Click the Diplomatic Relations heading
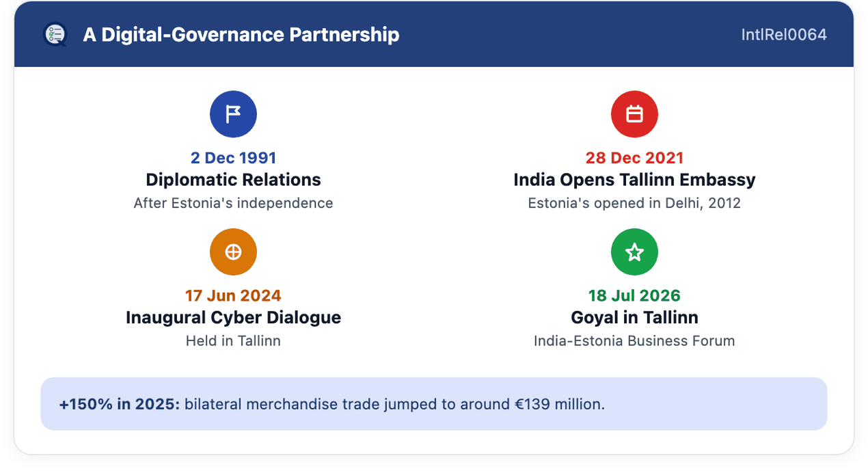Screen dimensions: 868x471 [233, 180]
